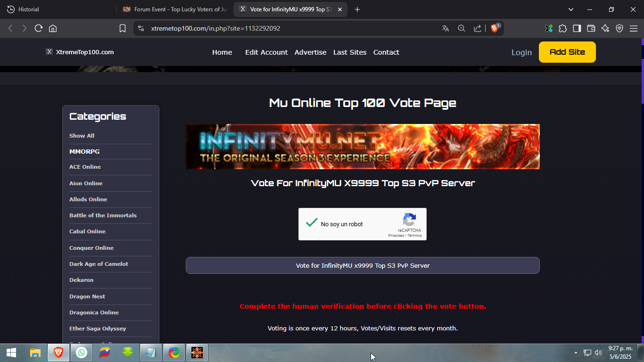Open the InfinityMU.net banner image
Screen dimensions: 644x362
[x=363, y=147]
